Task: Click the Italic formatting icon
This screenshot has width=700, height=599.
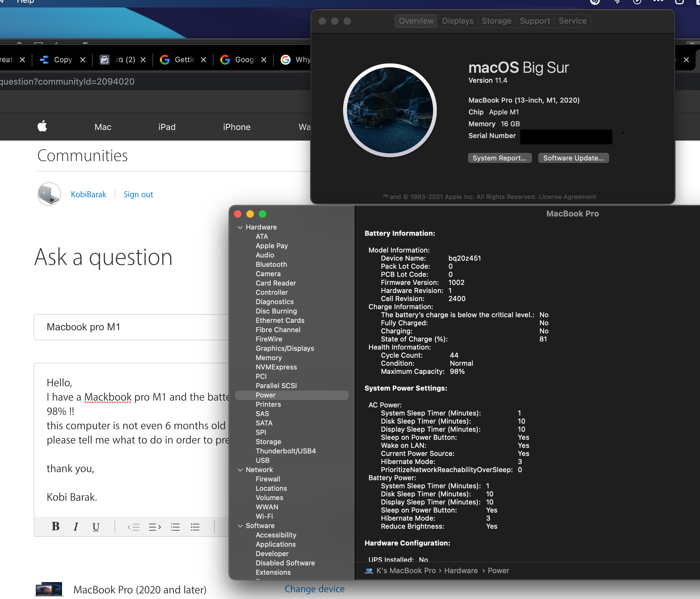Action: point(76,527)
